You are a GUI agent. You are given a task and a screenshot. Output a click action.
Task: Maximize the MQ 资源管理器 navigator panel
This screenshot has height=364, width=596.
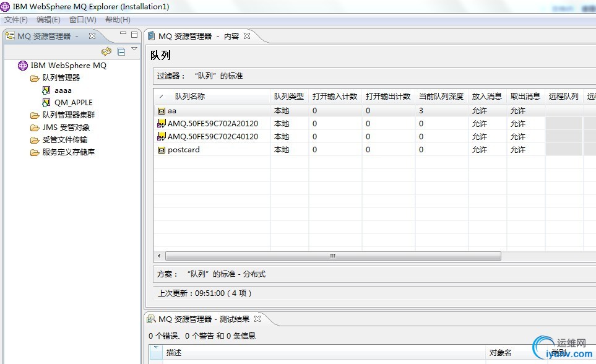tap(134, 35)
